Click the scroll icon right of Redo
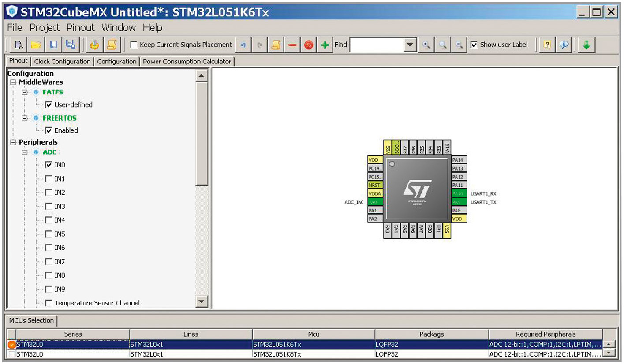 tap(276, 45)
